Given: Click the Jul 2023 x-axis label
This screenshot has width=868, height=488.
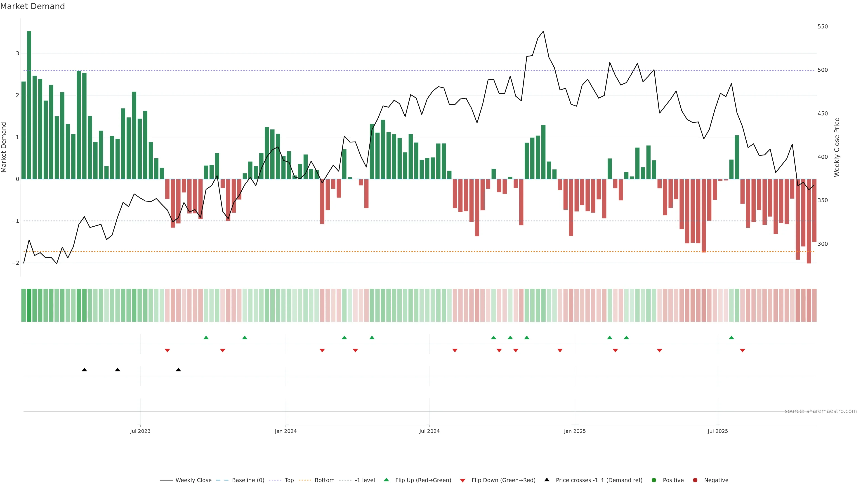Looking at the screenshot, I should tap(140, 431).
